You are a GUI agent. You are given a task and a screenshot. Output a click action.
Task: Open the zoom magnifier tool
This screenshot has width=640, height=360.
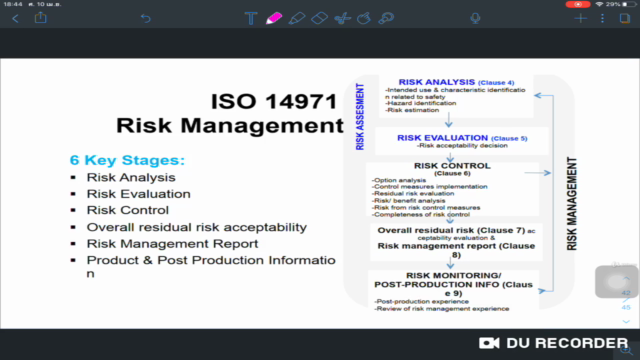(386, 18)
